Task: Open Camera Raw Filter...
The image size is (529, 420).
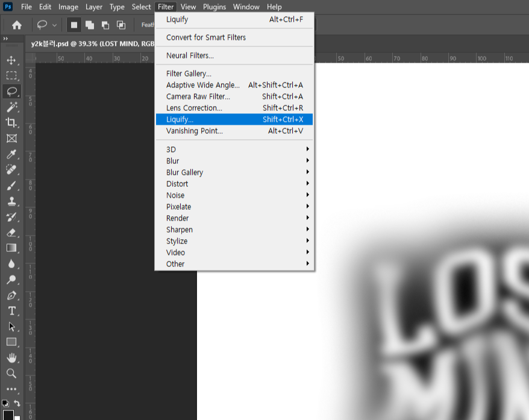Action: [x=234, y=96]
